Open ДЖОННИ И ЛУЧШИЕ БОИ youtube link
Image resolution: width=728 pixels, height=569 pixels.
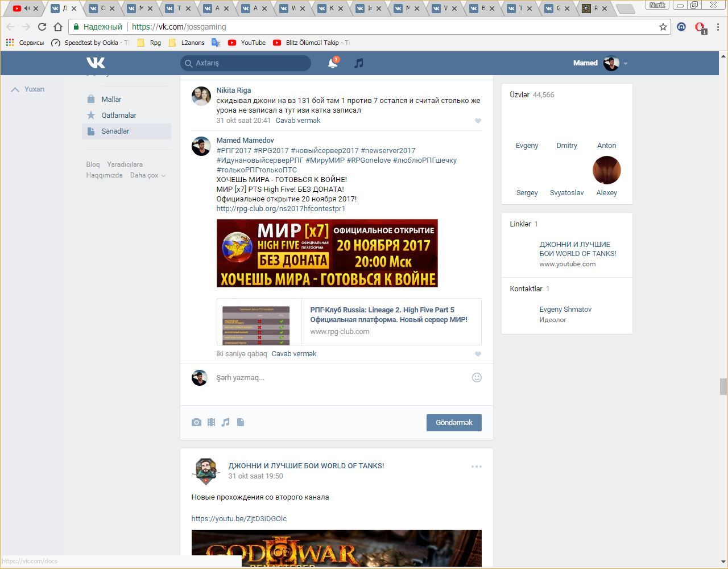578,249
